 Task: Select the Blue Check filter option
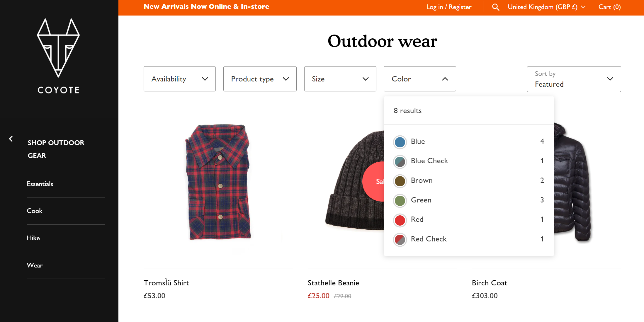pyautogui.click(x=469, y=161)
